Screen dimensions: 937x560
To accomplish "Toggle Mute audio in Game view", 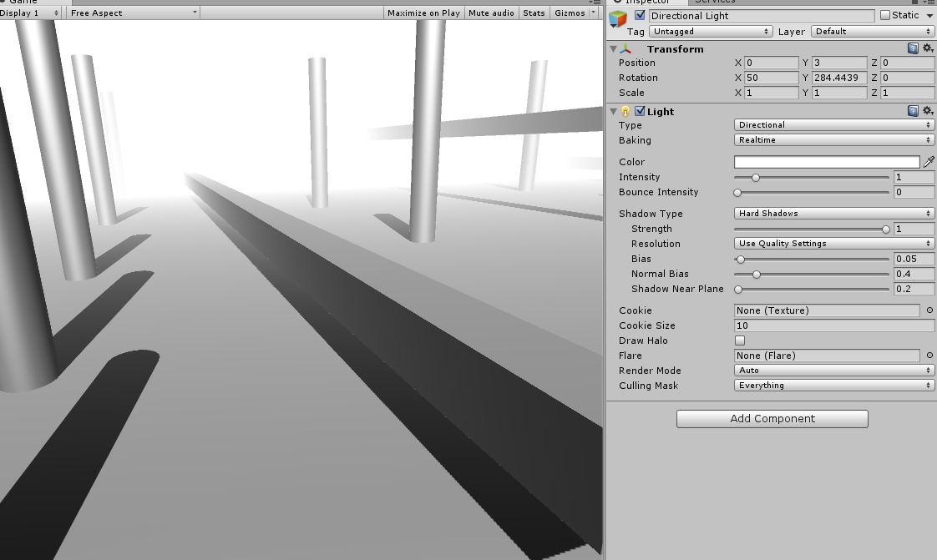I will (x=491, y=13).
